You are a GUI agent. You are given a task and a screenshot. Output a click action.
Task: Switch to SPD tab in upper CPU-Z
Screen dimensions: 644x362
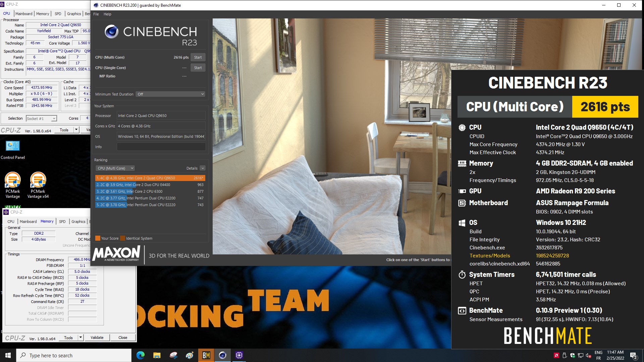click(58, 14)
